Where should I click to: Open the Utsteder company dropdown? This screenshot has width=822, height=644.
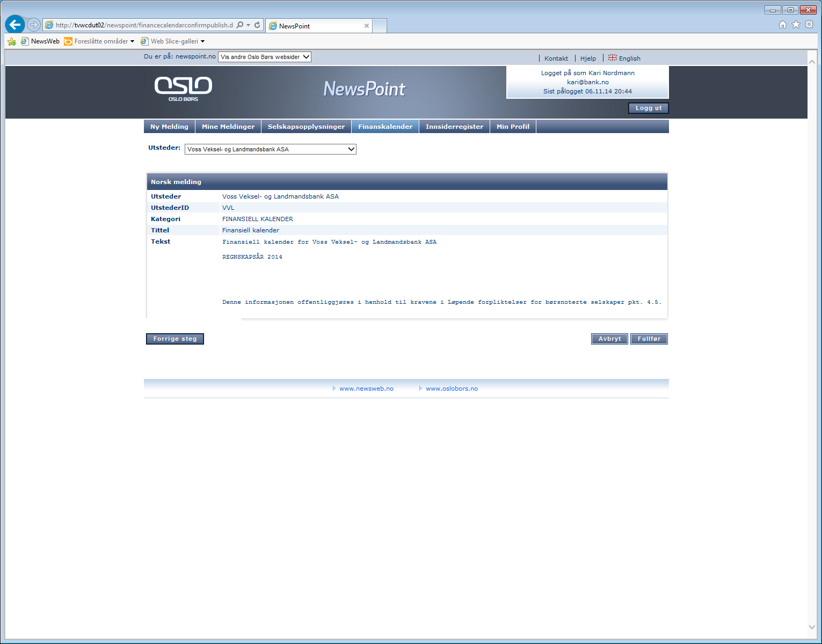pos(271,149)
